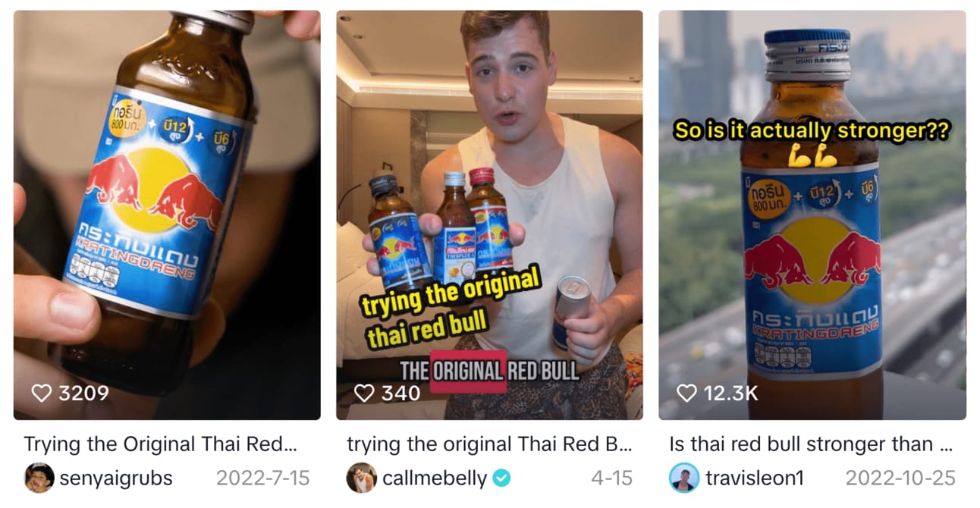Click the verified badge next to callmebelly
Viewport: 980px width, 508px height.
pyautogui.click(x=501, y=478)
